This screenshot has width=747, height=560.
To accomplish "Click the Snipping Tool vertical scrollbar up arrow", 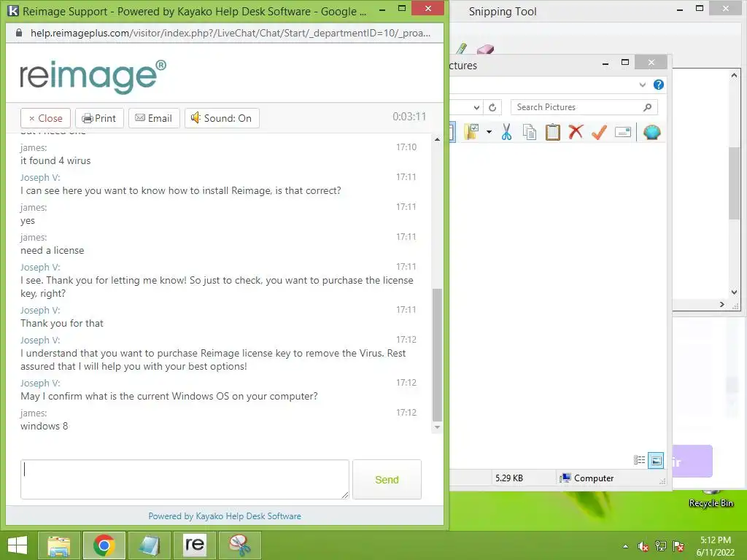I will (x=734, y=75).
